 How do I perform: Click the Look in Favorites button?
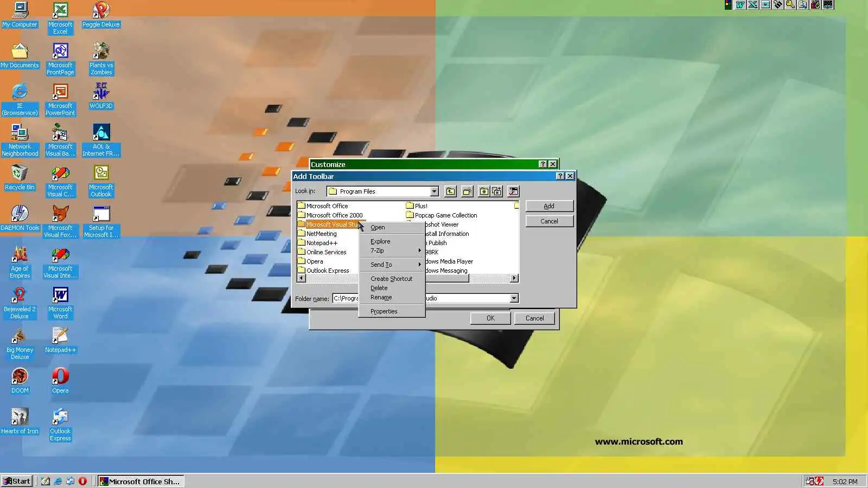[484, 191]
